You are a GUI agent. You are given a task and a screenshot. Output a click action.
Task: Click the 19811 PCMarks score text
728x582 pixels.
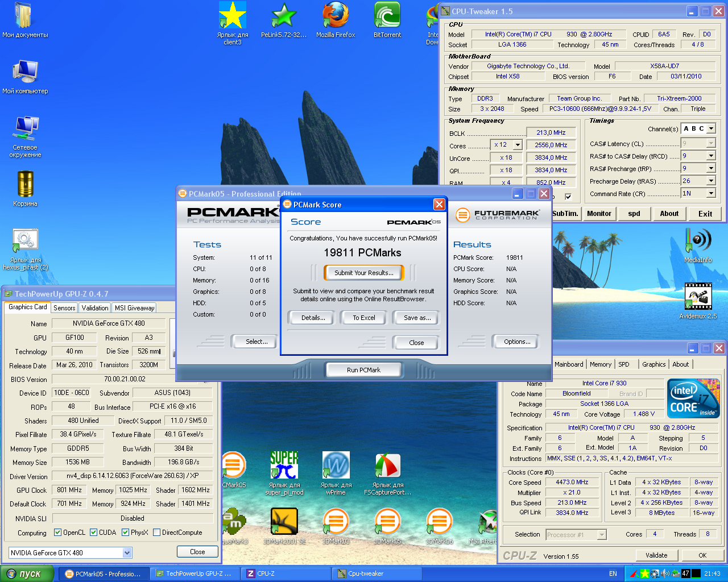click(x=362, y=253)
